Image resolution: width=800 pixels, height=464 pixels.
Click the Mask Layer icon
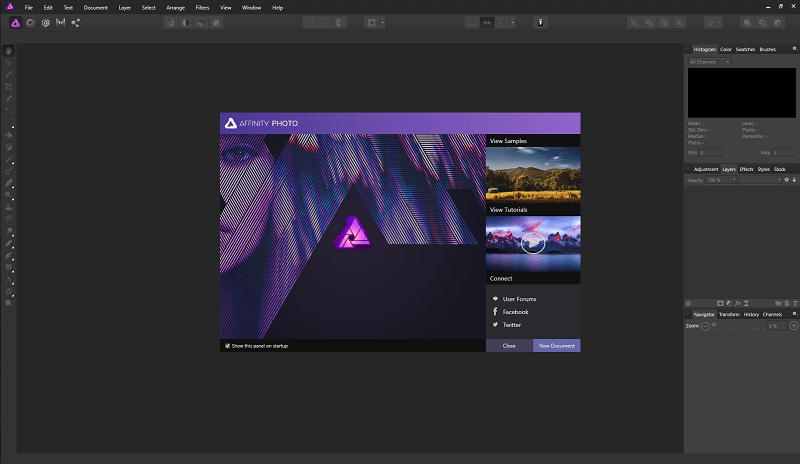pos(720,303)
